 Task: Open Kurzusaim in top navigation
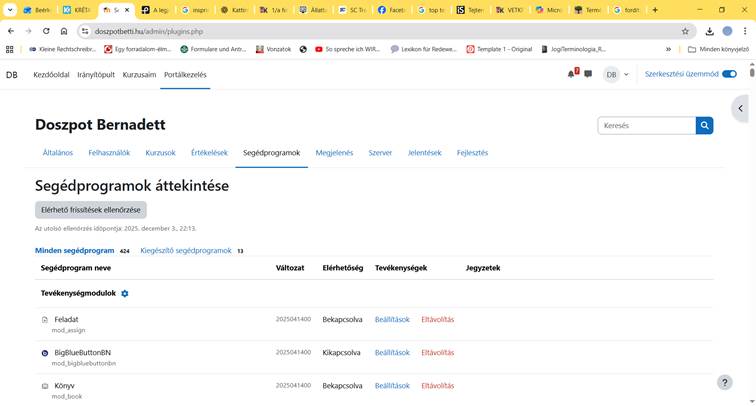pyautogui.click(x=139, y=75)
